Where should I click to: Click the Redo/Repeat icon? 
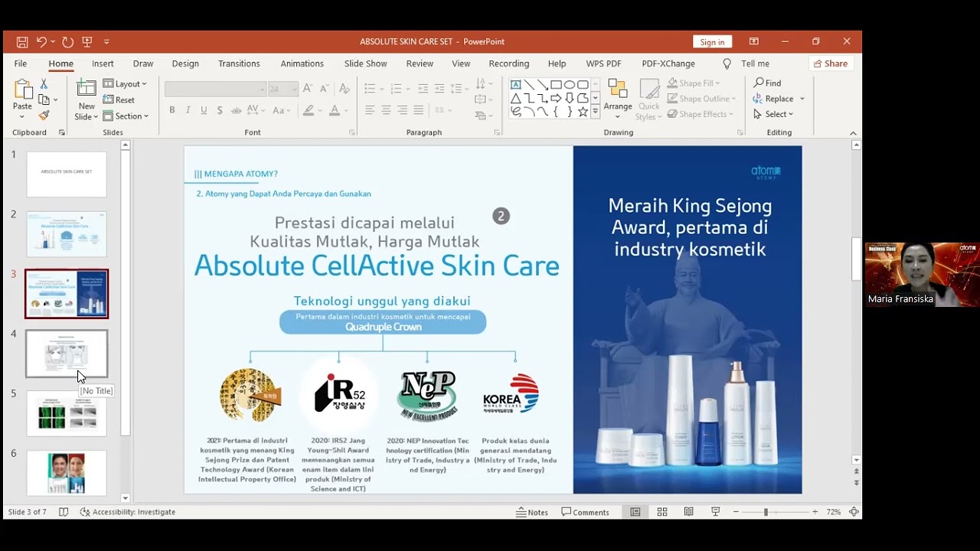click(x=67, y=42)
